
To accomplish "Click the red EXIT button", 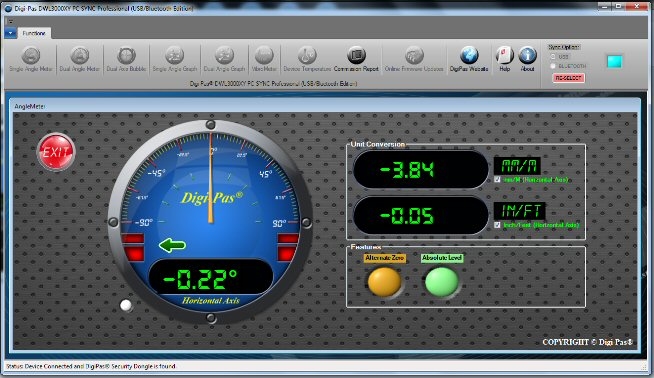I will pyautogui.click(x=56, y=152).
